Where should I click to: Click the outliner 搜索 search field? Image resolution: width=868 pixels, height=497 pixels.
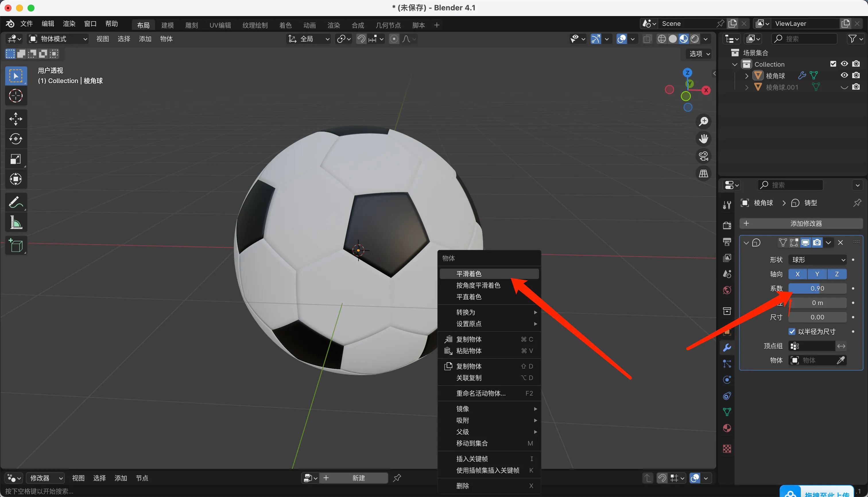click(805, 39)
